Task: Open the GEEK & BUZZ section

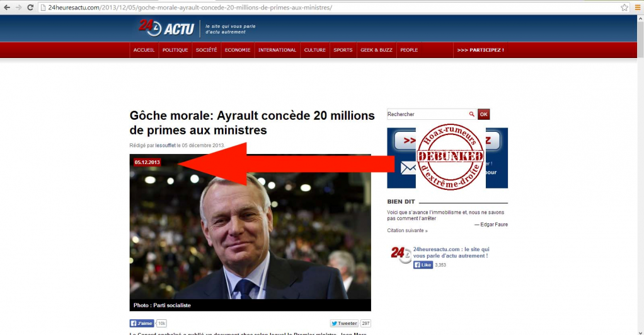Action: tap(376, 50)
